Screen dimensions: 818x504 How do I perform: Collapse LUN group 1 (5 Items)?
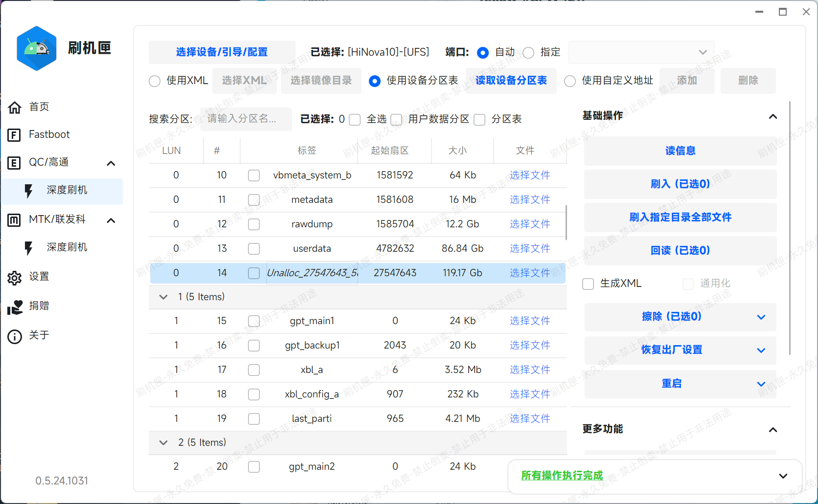(163, 297)
